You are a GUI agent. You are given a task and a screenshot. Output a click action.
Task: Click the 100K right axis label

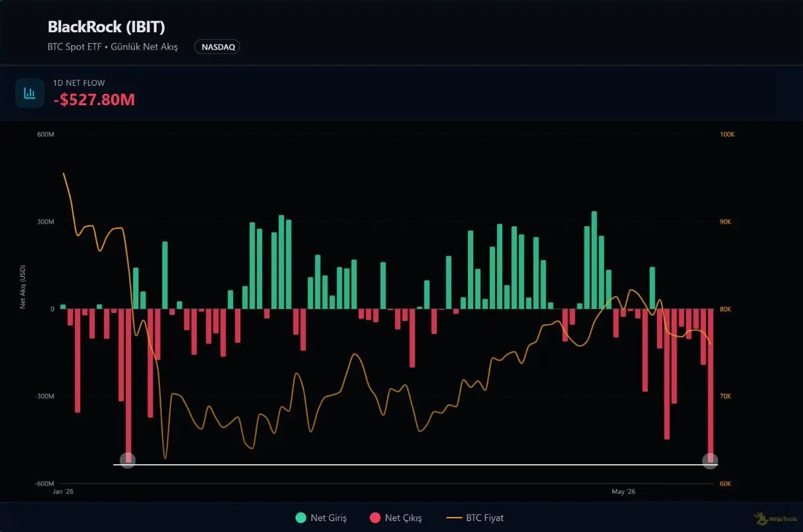click(727, 134)
